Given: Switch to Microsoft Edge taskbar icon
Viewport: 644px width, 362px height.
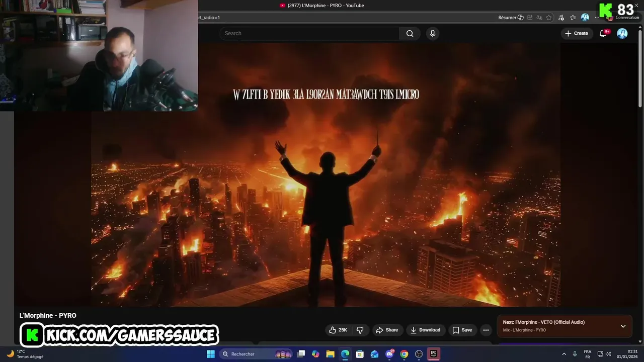Looking at the screenshot, I should point(345,354).
